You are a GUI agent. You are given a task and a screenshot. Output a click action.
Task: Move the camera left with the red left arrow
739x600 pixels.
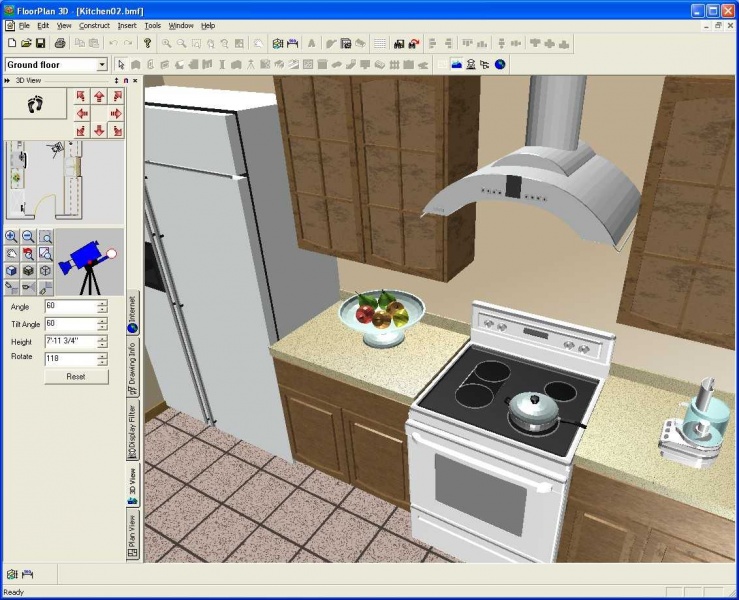click(82, 114)
